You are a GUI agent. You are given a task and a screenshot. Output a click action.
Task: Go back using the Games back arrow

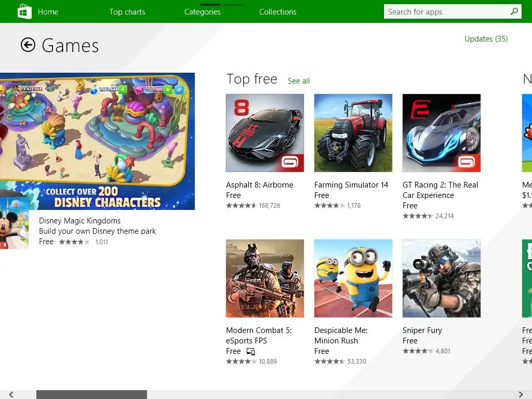pos(28,45)
